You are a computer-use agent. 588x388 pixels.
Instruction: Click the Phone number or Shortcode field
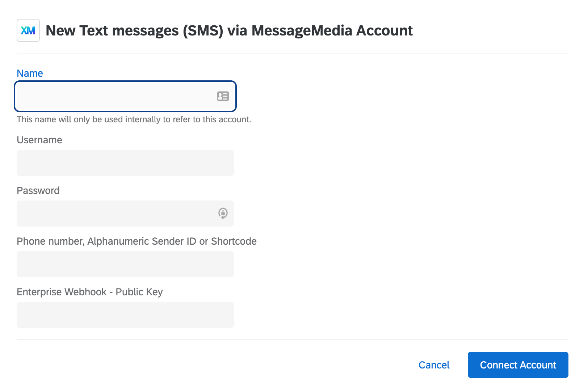coord(125,264)
